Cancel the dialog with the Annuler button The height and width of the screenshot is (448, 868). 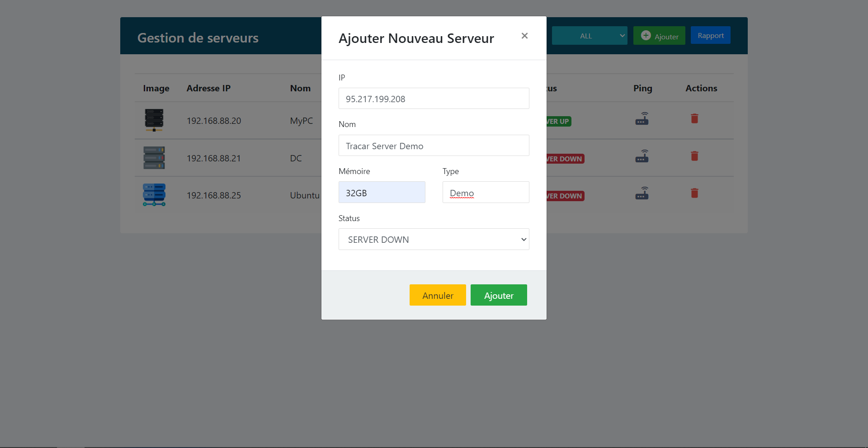(x=437, y=295)
